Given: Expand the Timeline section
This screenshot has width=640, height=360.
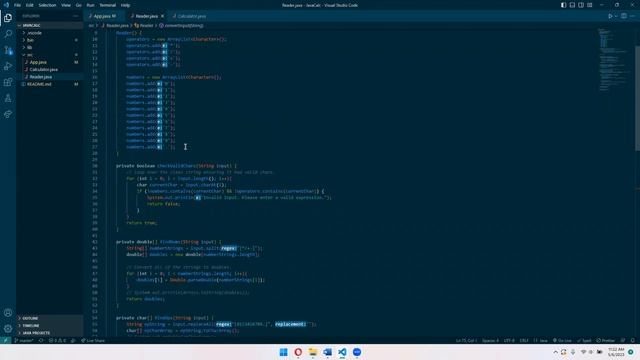Looking at the screenshot, I should [50, 325].
